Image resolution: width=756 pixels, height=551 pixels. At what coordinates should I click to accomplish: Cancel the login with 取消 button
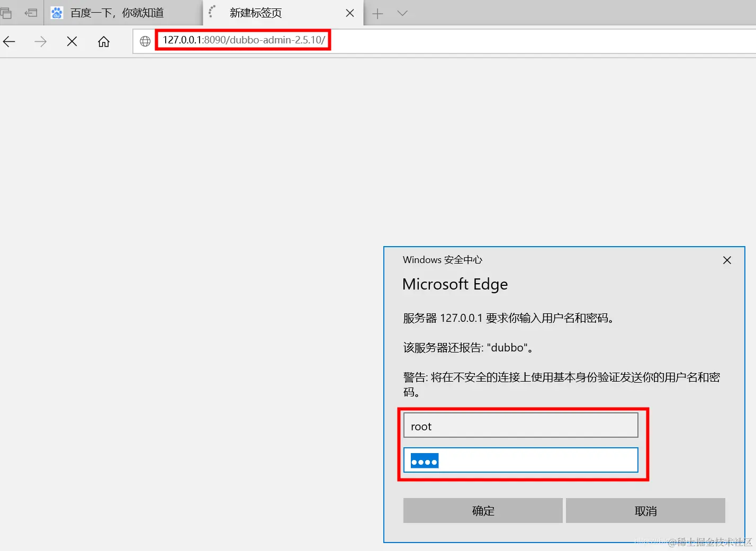tap(645, 511)
